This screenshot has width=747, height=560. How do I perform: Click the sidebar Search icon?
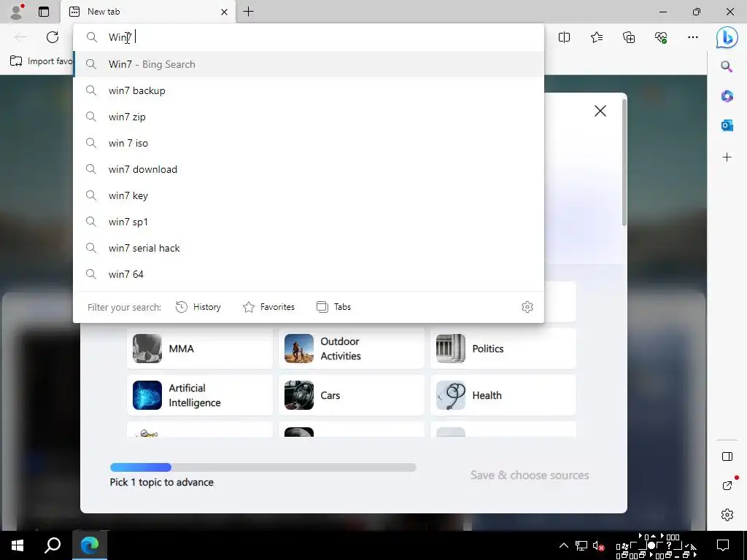pos(727,66)
